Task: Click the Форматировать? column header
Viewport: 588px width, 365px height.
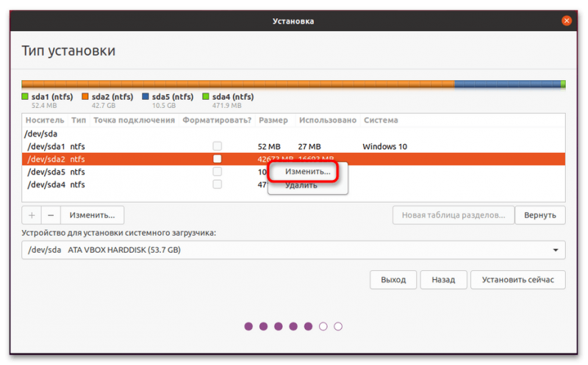Action: (217, 120)
